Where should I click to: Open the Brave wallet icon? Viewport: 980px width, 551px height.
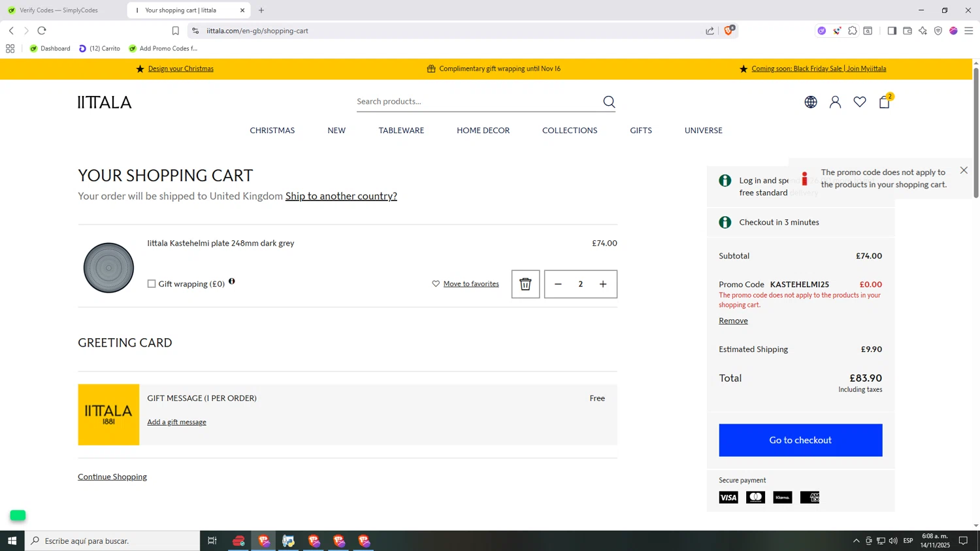(907, 31)
